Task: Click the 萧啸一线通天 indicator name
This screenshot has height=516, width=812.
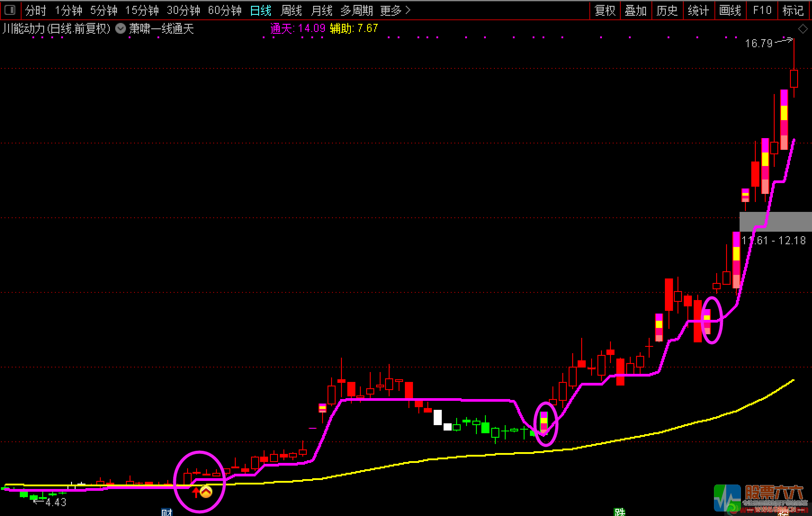Action: coord(162,29)
